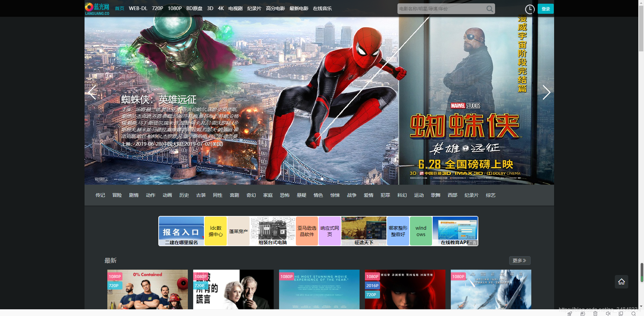Image resolution: width=644 pixels, height=316 pixels.
Task: Click the green windows ad tile
Action: (x=421, y=231)
